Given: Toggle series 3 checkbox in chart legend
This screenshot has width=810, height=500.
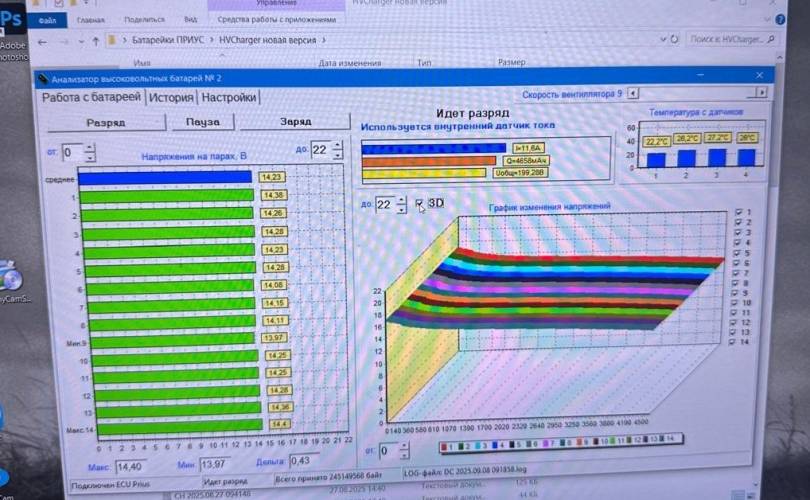Looking at the screenshot, I should (738, 232).
